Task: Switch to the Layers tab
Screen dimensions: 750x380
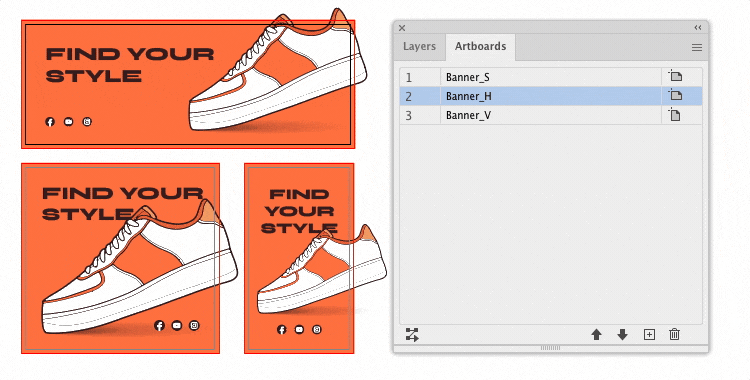Action: pyautogui.click(x=419, y=46)
